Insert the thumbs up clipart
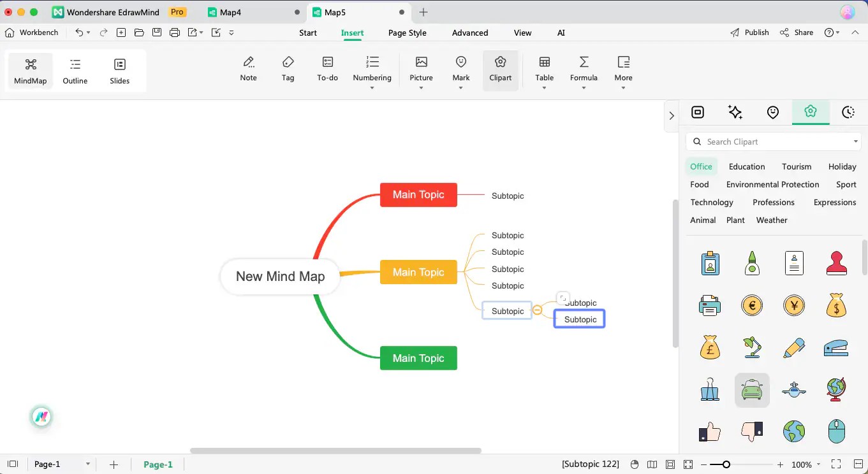The image size is (868, 474). [x=710, y=431]
